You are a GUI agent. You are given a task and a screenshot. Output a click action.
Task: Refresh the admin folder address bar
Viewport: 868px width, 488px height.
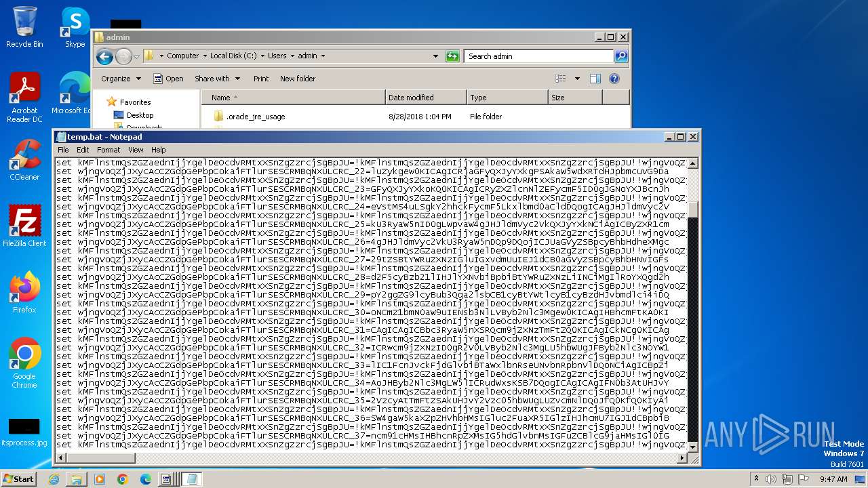tap(452, 56)
